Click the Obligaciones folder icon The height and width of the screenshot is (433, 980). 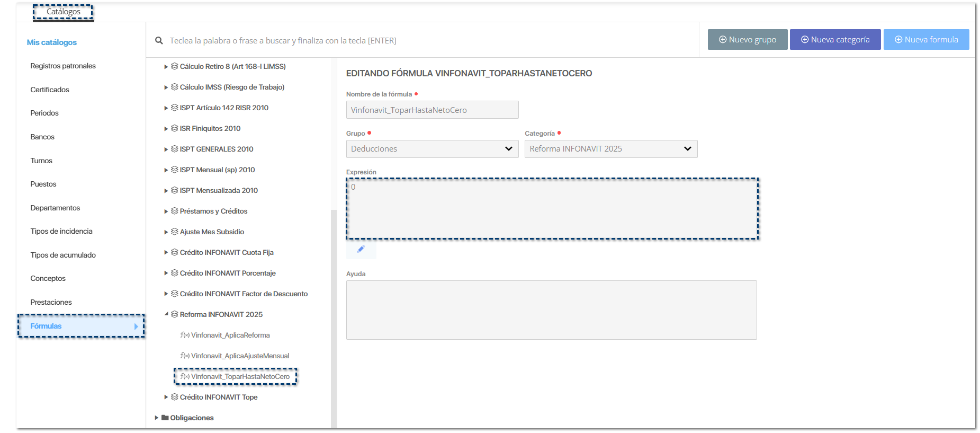pos(165,418)
